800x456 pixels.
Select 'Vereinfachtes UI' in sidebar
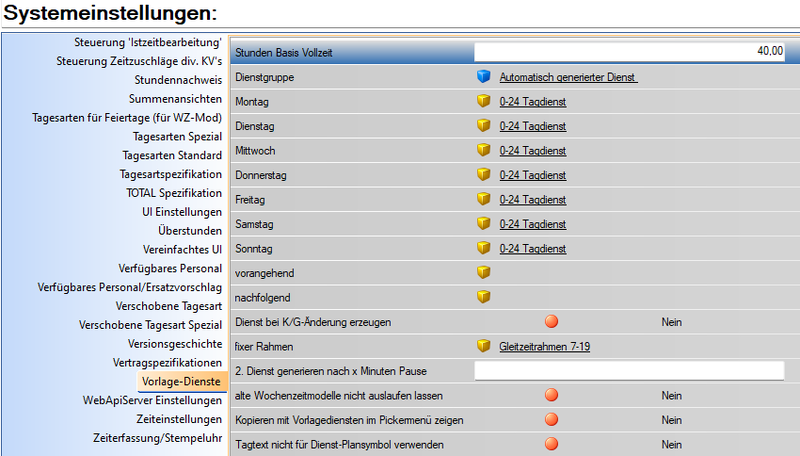[182, 250]
